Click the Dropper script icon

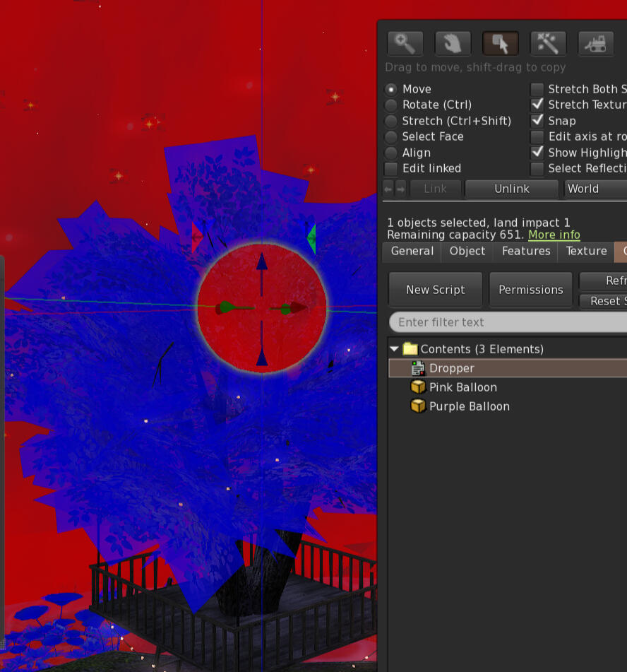tap(418, 368)
